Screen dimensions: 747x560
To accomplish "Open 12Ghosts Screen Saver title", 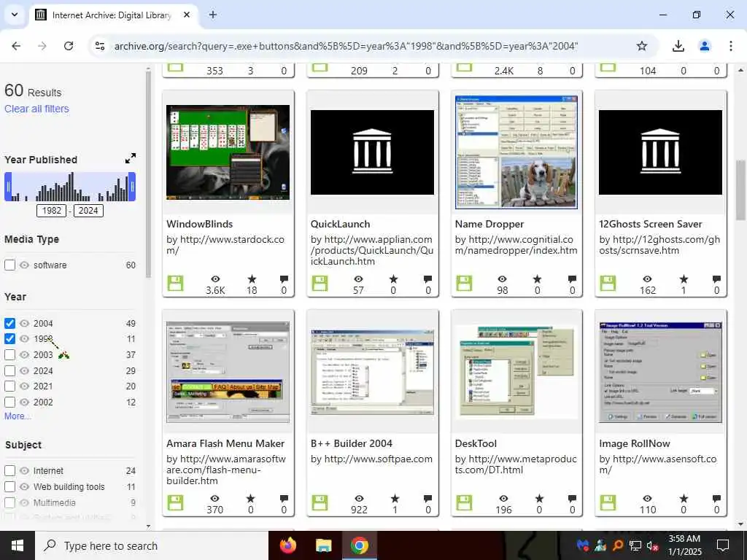I will [650, 224].
